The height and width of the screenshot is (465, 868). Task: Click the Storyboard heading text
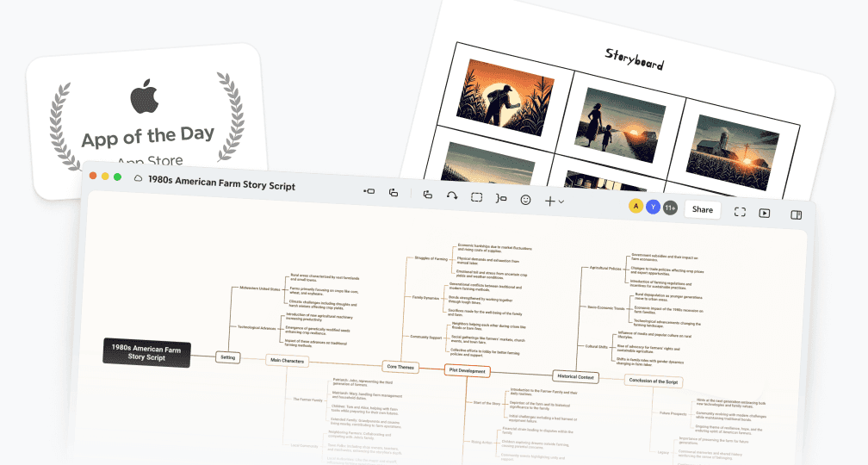tap(634, 59)
